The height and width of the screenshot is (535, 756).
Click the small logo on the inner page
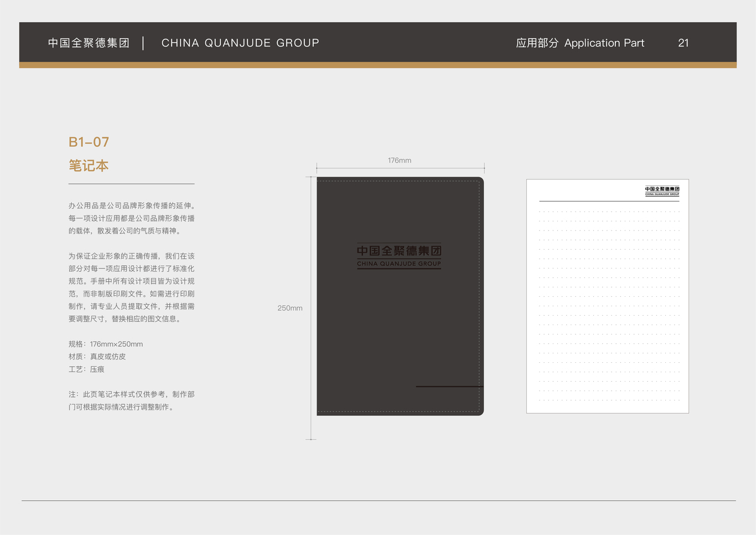point(662,191)
